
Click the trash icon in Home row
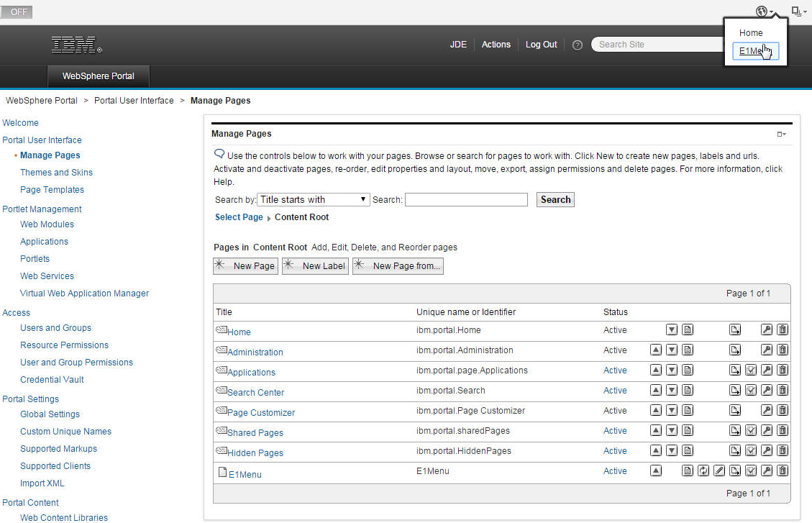pyautogui.click(x=783, y=330)
